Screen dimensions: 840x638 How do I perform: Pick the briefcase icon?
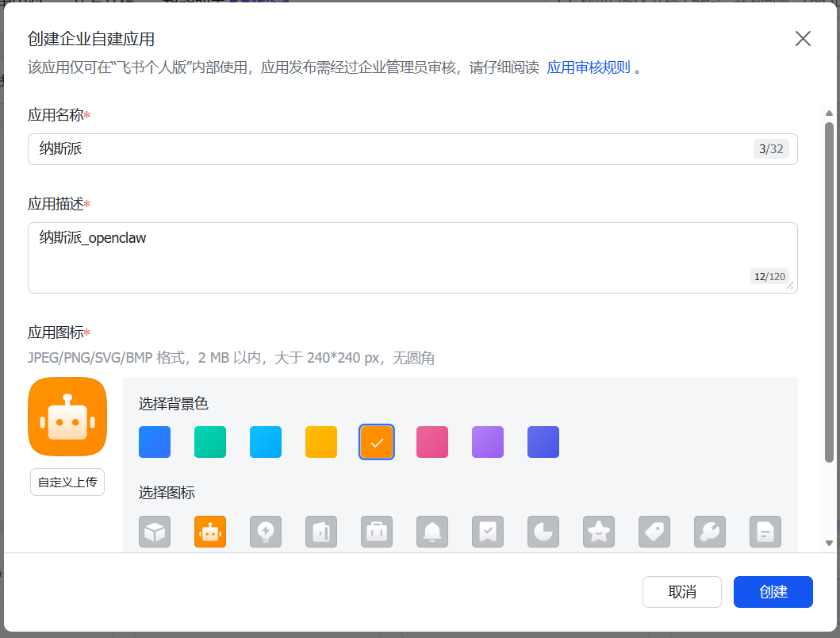[377, 532]
